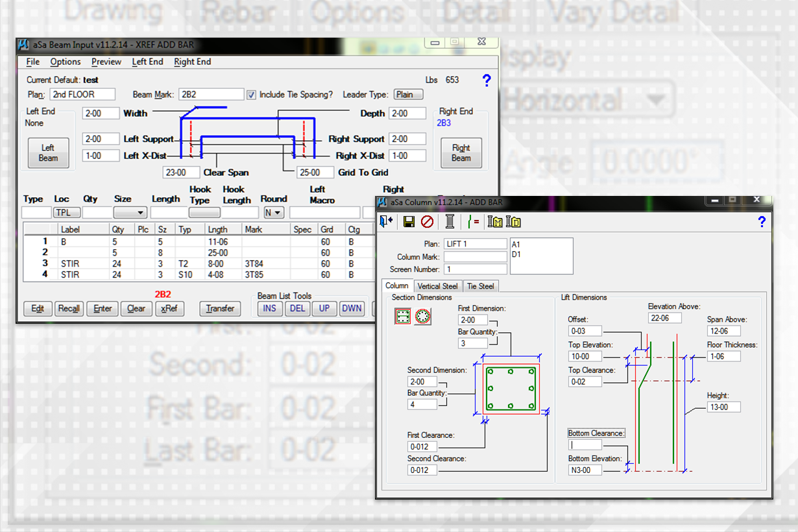Click the green bar equals toolbar icon
The width and height of the screenshot is (798, 532).
point(474,222)
